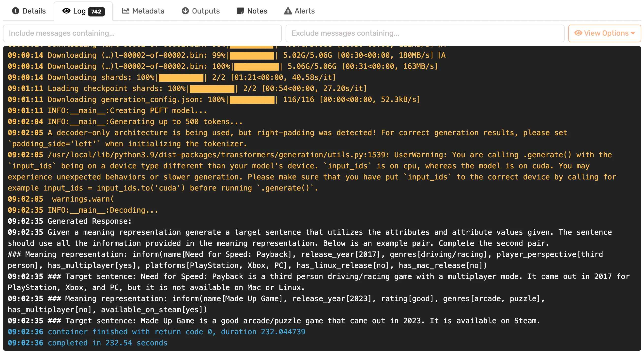Open the Alerts tab
This screenshot has width=644, height=354.
coord(299,11)
